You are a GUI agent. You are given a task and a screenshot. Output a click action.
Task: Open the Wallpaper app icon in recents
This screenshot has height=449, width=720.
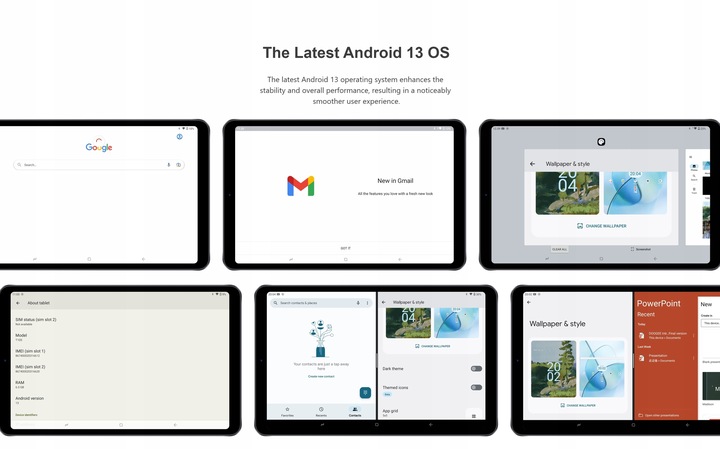[x=602, y=141]
